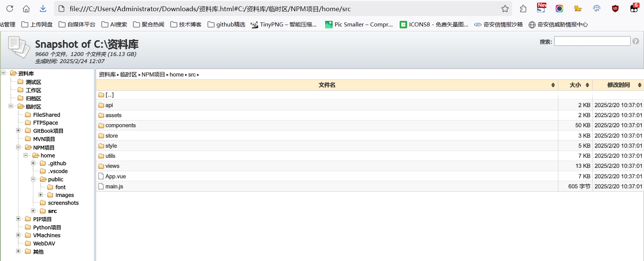Expand the GitBook项目 tree node
644x261 pixels.
(x=18, y=130)
